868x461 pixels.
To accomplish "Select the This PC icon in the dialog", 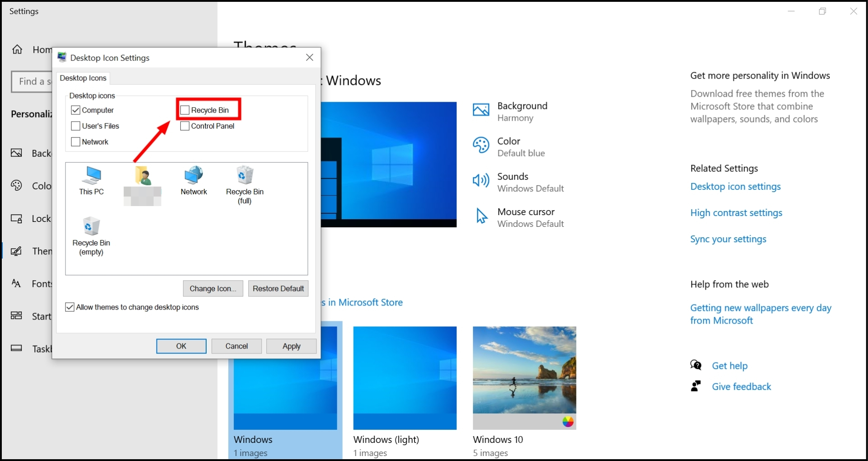I will (92, 181).
